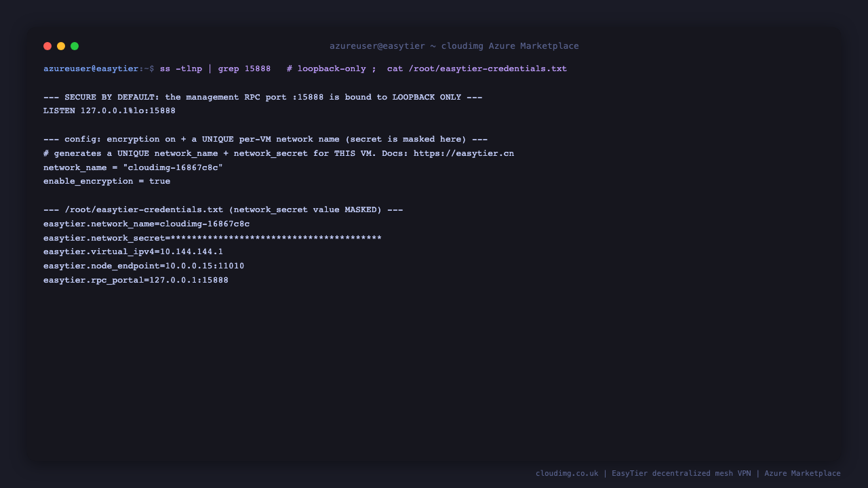This screenshot has width=868, height=488.
Task: Click the line 'easytier.node_endpoint=10.0.0.15:11010'
Action: [x=144, y=266]
